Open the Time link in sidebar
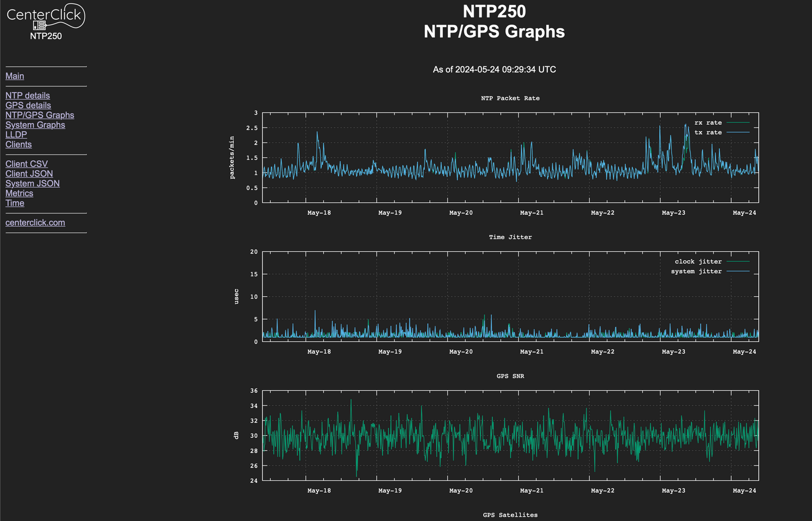This screenshot has width=812, height=521. coord(15,203)
